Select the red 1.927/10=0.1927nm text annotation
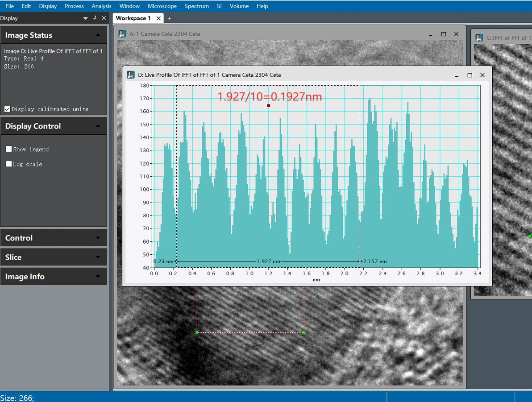 [x=270, y=96]
